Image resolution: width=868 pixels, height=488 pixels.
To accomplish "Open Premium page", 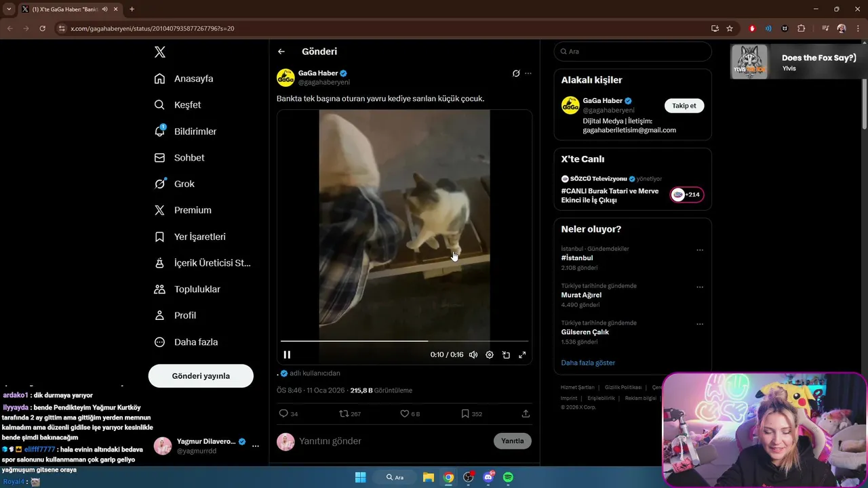I will (x=182, y=210).
